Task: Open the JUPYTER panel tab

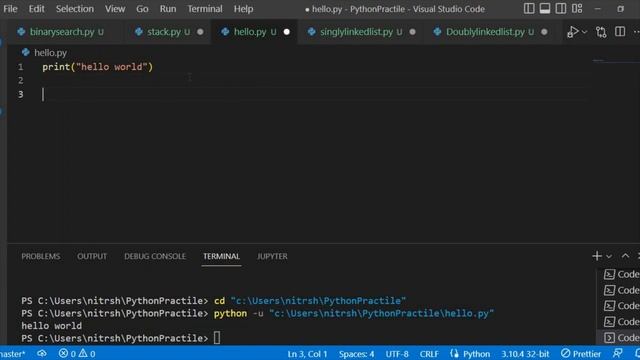Action: pyautogui.click(x=272, y=256)
